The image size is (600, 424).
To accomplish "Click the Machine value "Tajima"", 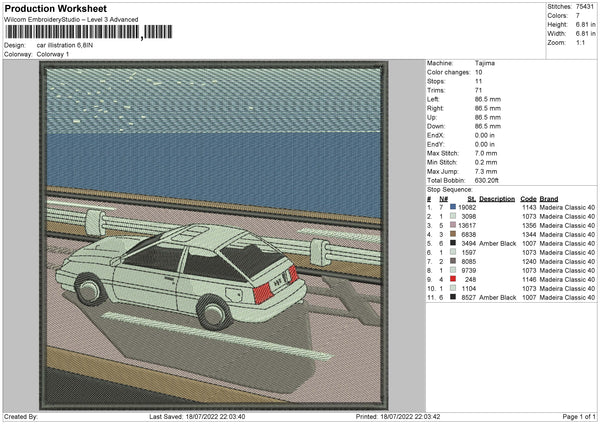I will point(485,63).
